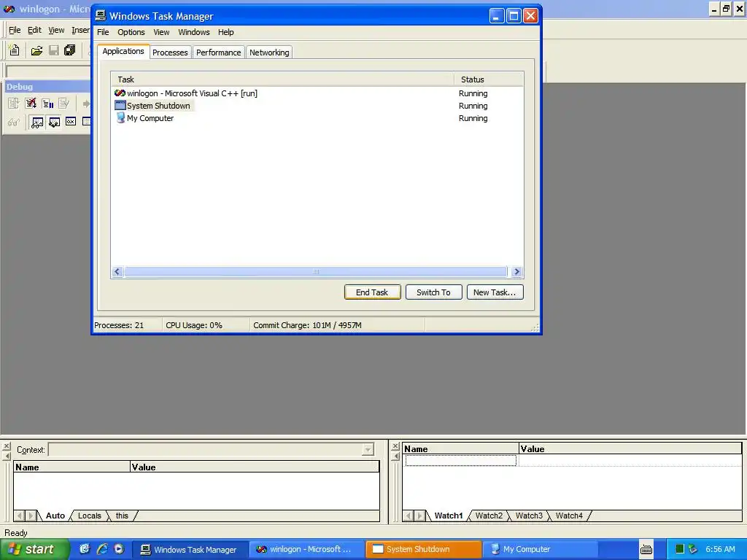This screenshot has width=747, height=560.
Task: Click the Open file folder icon
Action: tap(36, 50)
